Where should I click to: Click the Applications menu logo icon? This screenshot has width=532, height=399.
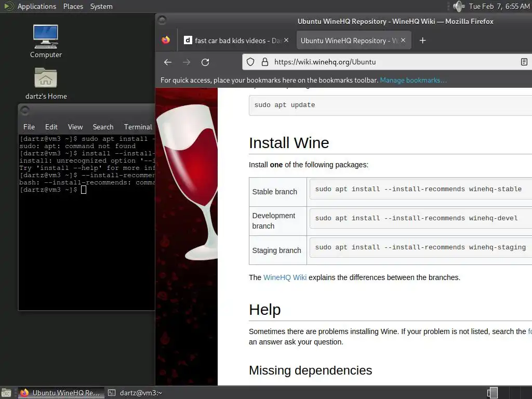(9, 6)
